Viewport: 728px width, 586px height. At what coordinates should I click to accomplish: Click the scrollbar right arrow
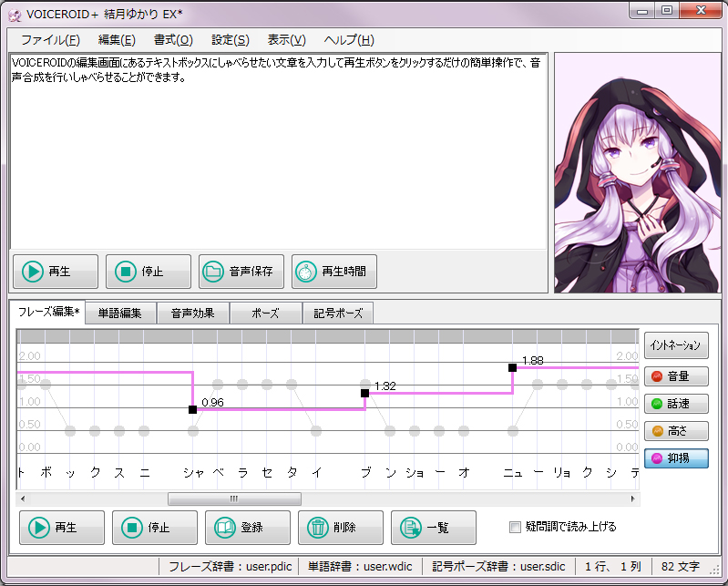[633, 499]
